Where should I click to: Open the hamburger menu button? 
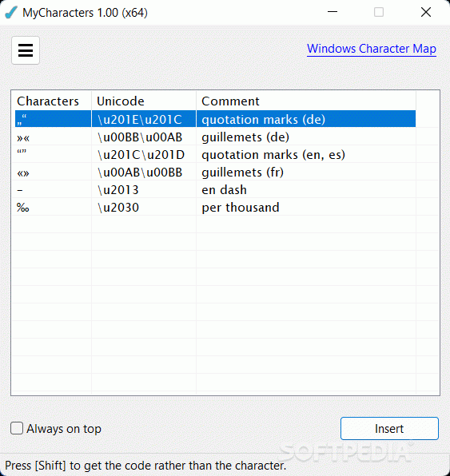pos(26,50)
